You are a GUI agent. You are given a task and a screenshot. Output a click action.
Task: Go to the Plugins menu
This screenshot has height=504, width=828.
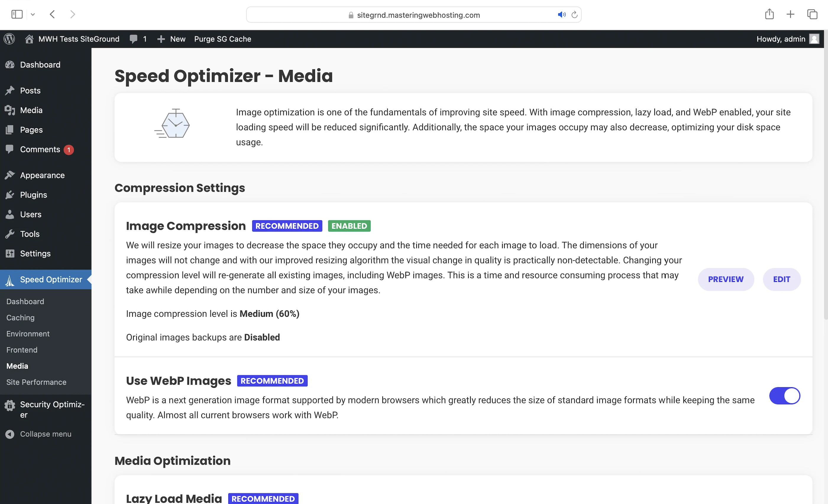(x=33, y=195)
